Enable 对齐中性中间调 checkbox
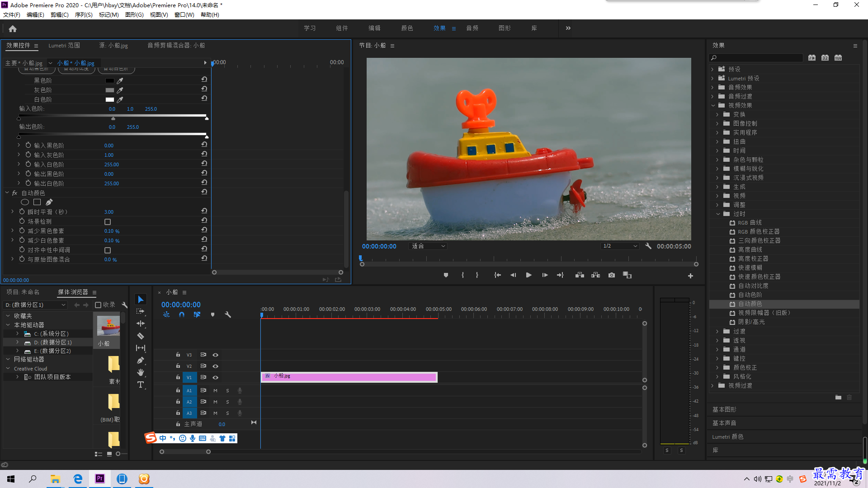The image size is (868, 488). [x=108, y=250]
